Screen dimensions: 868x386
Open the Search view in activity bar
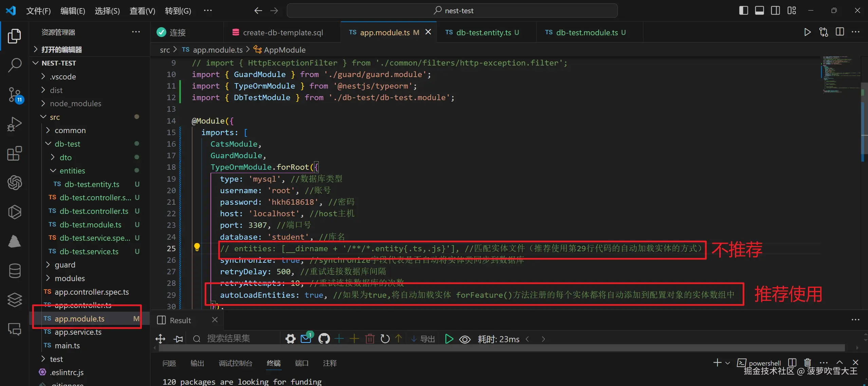coord(15,65)
